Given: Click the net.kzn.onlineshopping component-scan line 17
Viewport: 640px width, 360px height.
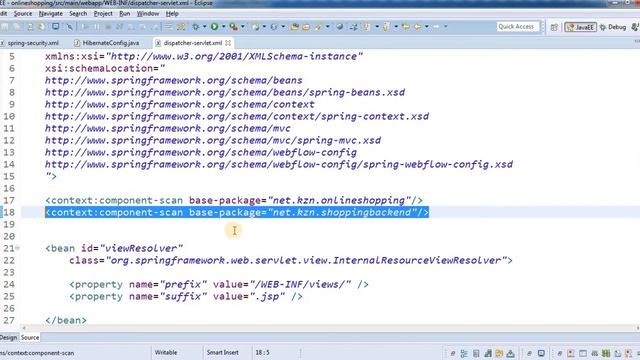Looking at the screenshot, I should coord(234,200).
